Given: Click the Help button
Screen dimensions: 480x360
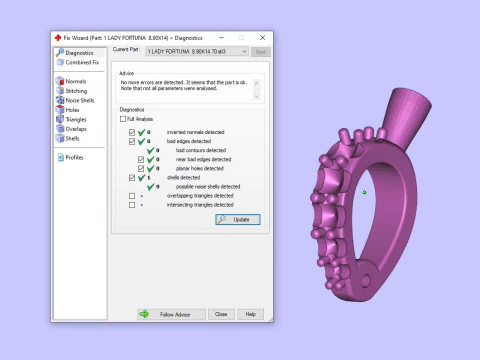Looking at the screenshot, I should click(x=251, y=314).
